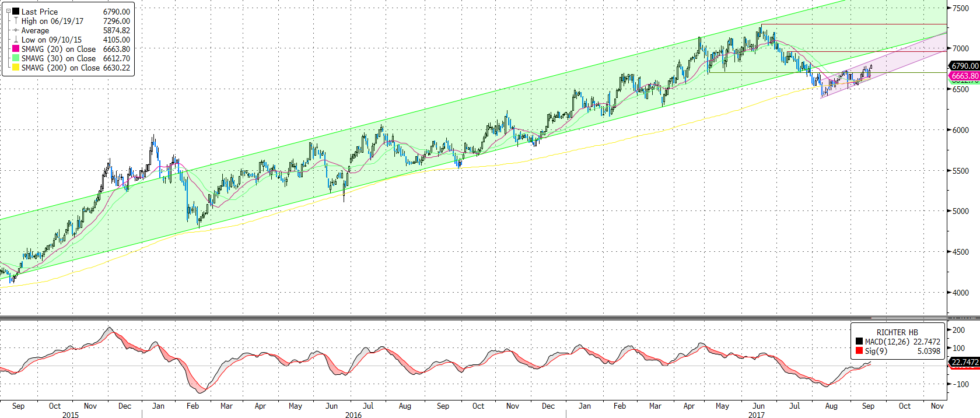
Task: Click the 7296.00 high value in legend
Action: [x=117, y=21]
